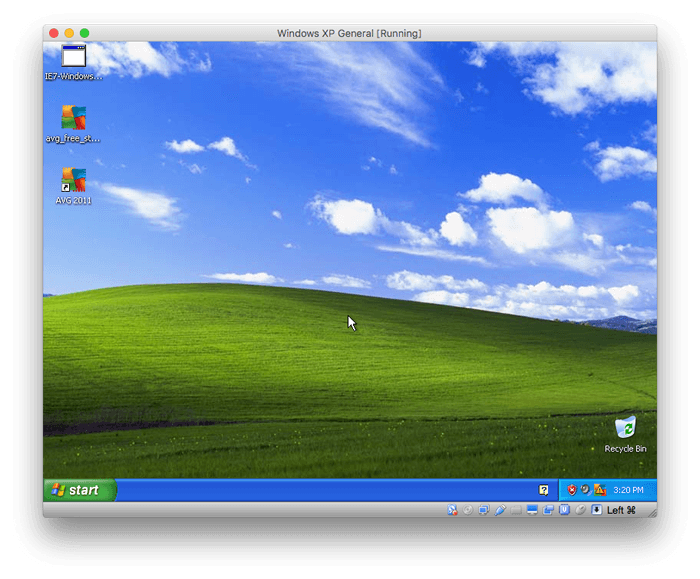Click the VirtualBox network adapter indicator
Image resolution: width=700 pixels, height=579 pixels.
(484, 510)
